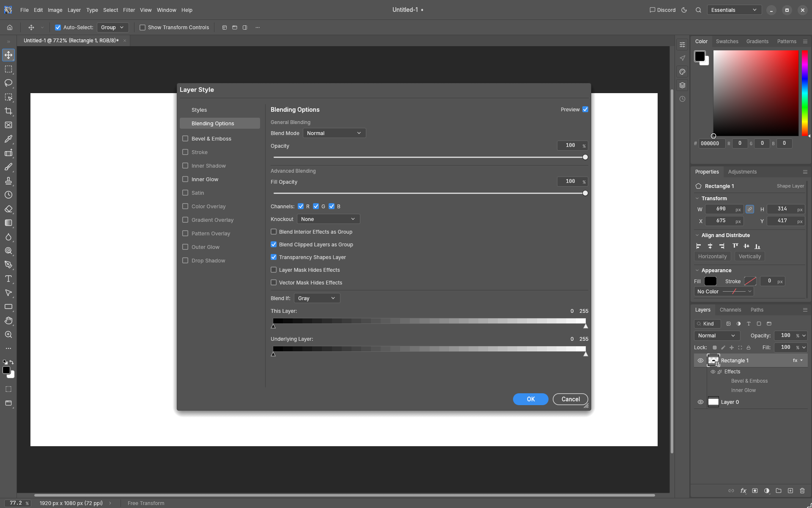Collapse the Appearance section
Viewport: 812px width, 508px height.
[x=697, y=271]
